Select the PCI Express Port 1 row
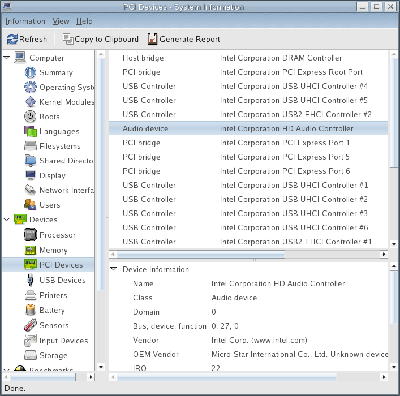This screenshot has width=400, height=396. point(248,142)
